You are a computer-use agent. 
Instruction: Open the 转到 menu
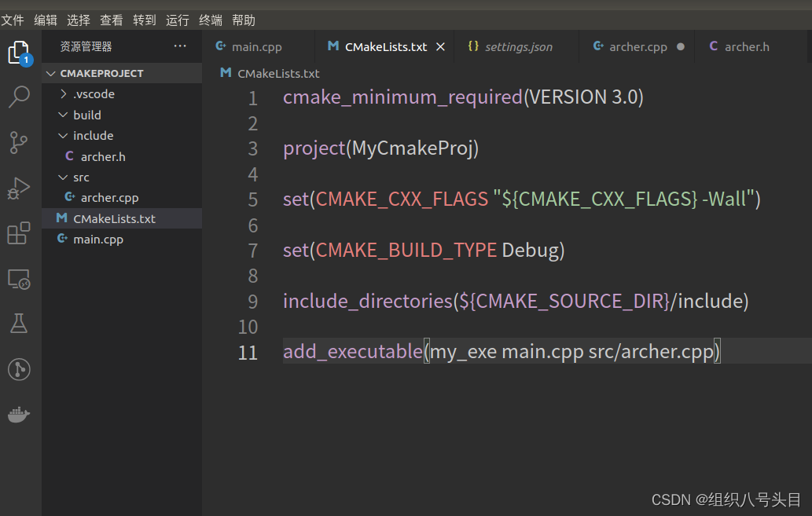tap(145, 20)
